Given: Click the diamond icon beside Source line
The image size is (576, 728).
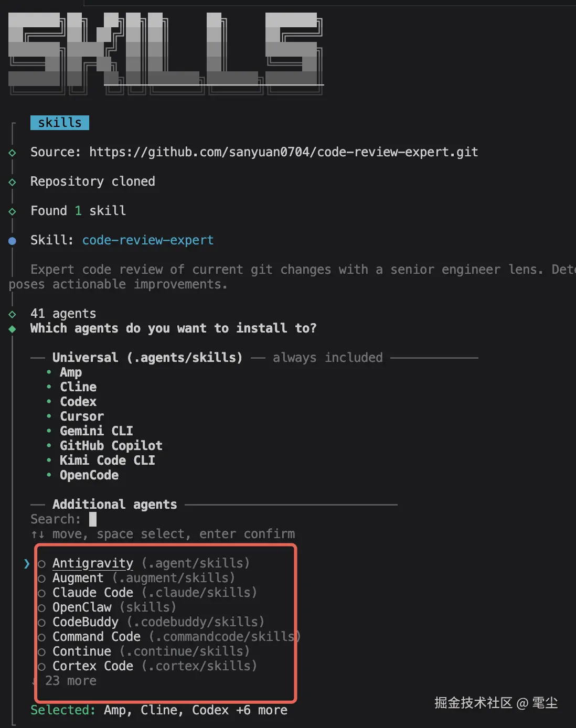Looking at the screenshot, I should click(13, 153).
